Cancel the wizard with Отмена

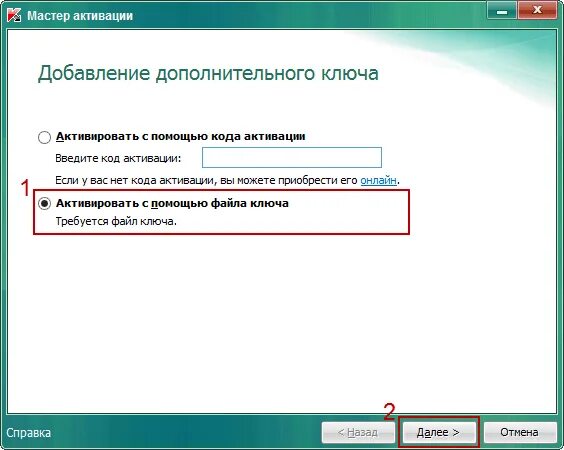tap(519, 432)
